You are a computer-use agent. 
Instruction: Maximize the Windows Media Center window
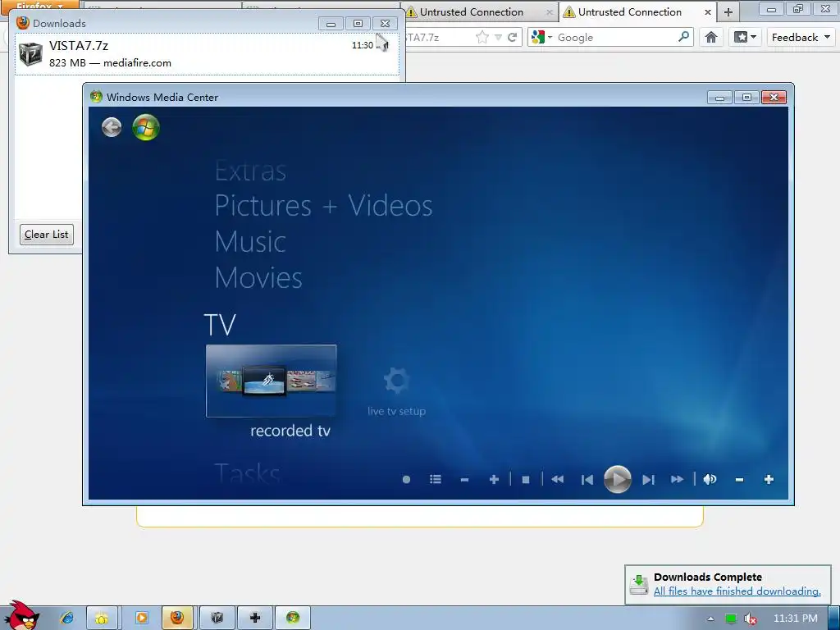746,98
